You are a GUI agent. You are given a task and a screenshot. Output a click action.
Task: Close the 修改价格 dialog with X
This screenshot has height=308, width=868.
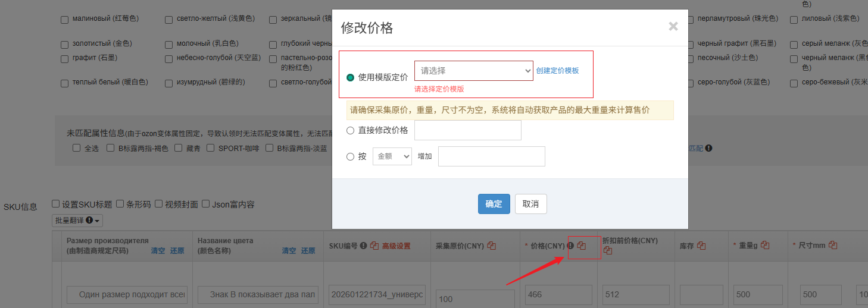click(x=673, y=26)
